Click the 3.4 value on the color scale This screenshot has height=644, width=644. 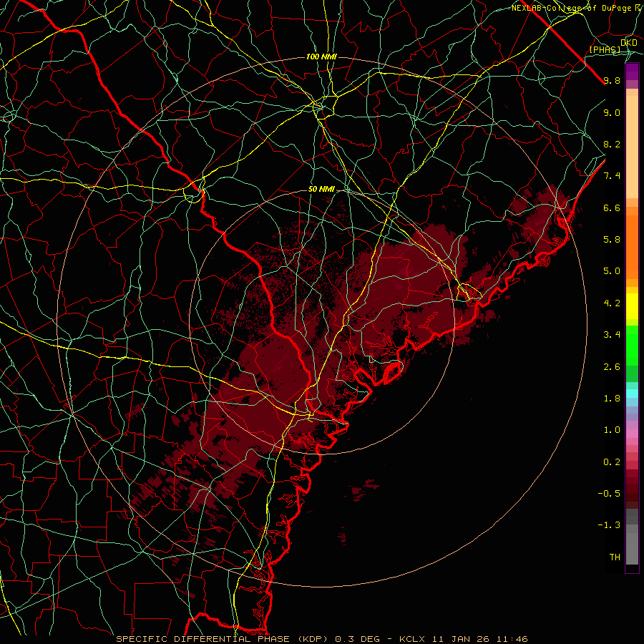612,335
